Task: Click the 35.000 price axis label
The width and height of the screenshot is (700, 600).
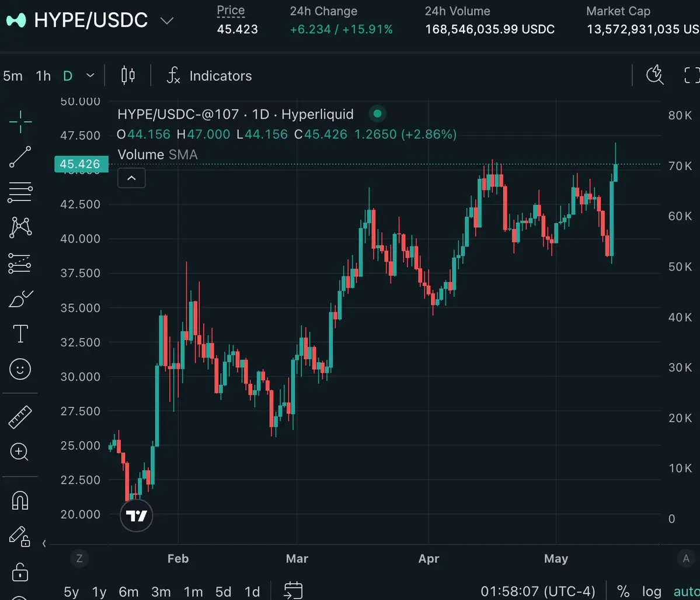Action: pyautogui.click(x=81, y=308)
